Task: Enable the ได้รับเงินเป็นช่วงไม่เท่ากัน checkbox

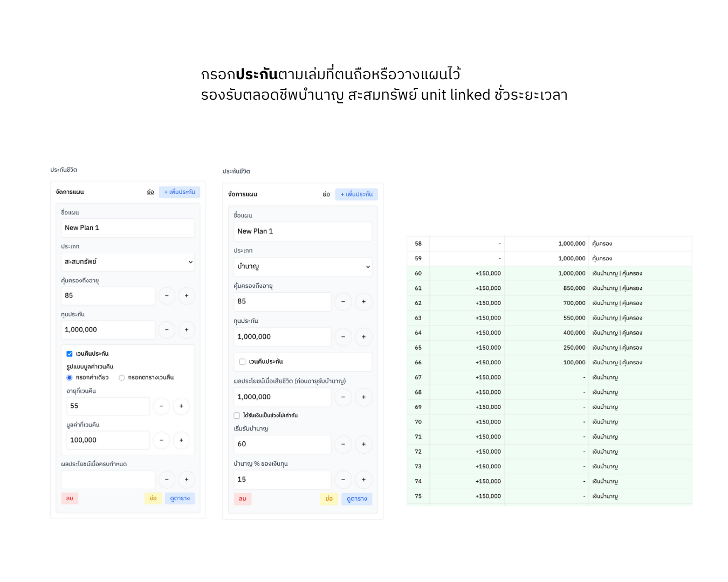Action: click(x=237, y=415)
